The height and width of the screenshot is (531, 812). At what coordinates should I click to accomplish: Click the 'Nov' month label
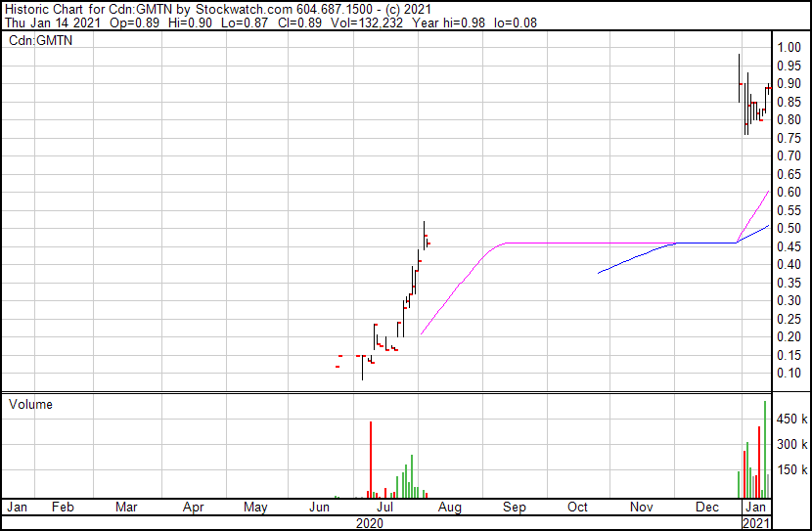(x=642, y=507)
